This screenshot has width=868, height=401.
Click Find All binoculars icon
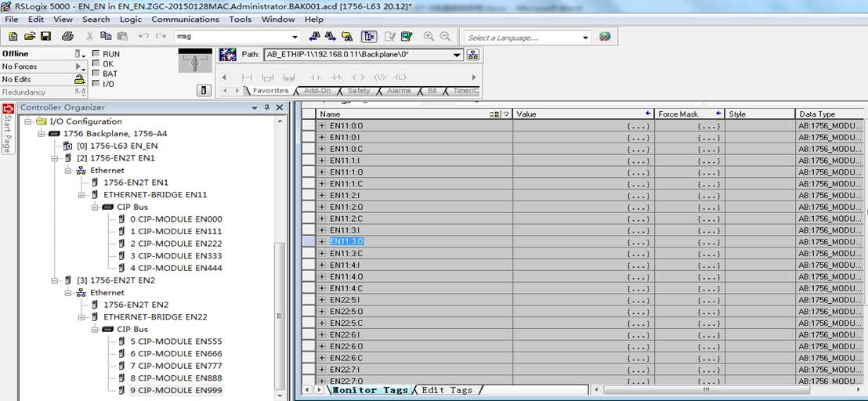pyautogui.click(x=347, y=37)
